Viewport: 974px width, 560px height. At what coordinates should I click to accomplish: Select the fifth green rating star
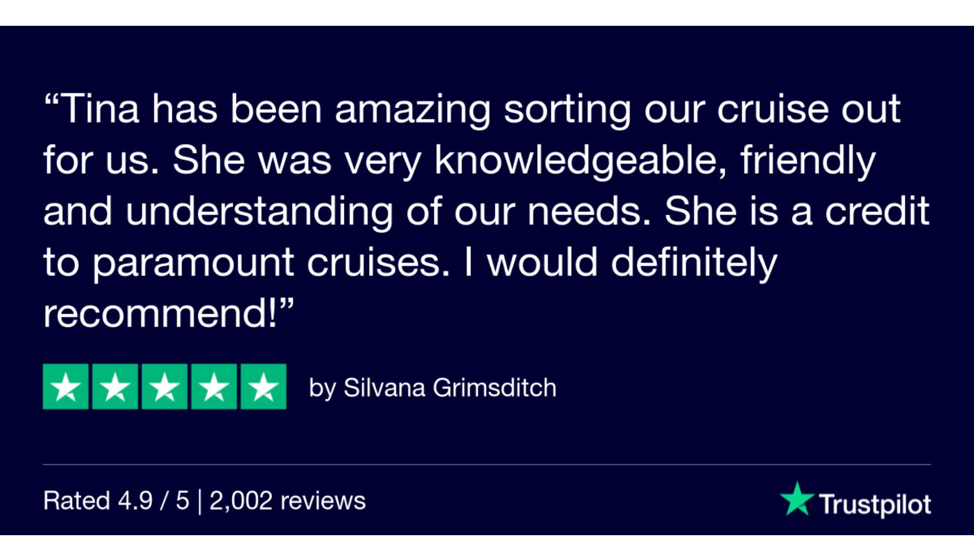pyautogui.click(x=263, y=387)
